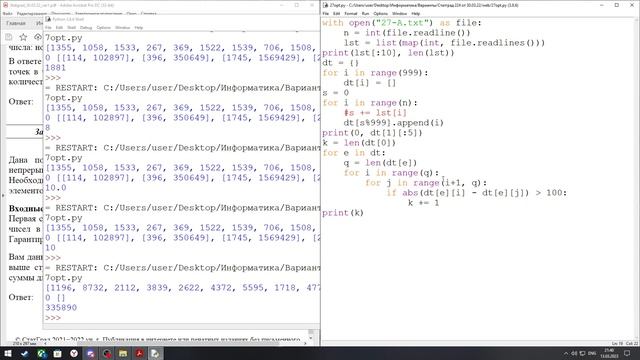Open the notepad app on taskbar
The image size is (640, 360).
click(x=58, y=353)
